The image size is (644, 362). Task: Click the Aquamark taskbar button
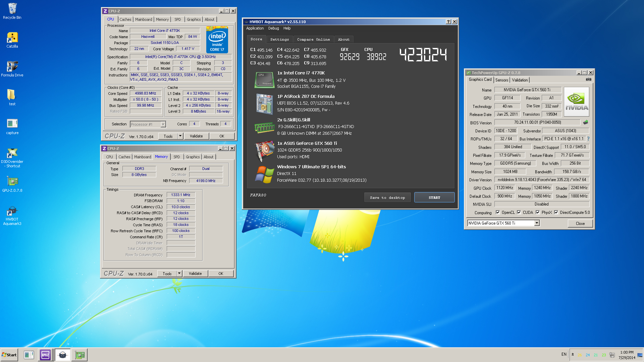(x=63, y=355)
